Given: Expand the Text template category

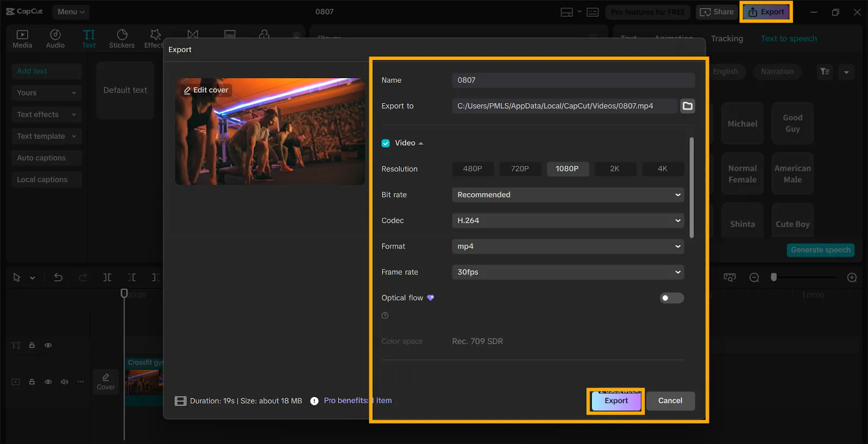Looking at the screenshot, I should (47, 136).
